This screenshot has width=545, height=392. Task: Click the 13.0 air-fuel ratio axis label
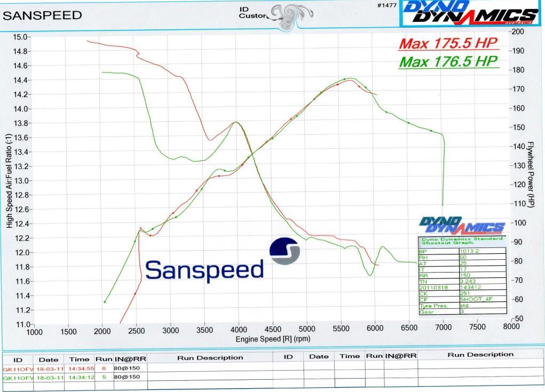tap(21, 181)
